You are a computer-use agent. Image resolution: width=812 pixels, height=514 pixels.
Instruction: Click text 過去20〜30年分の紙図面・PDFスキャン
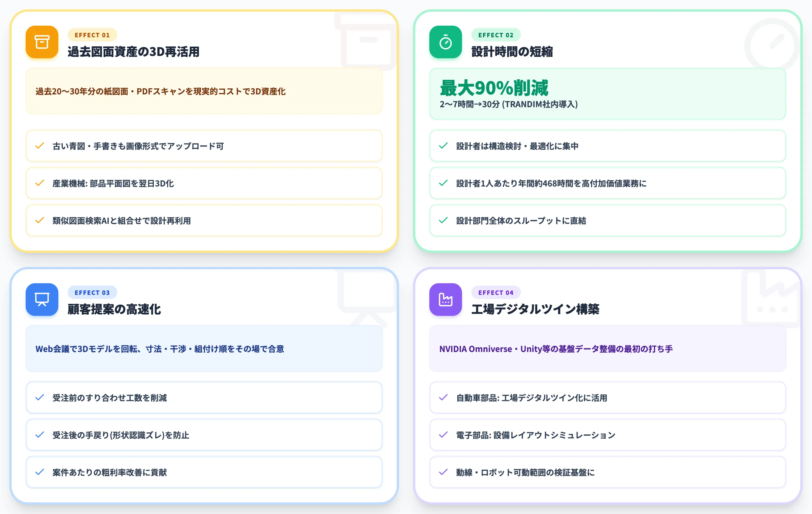click(160, 91)
